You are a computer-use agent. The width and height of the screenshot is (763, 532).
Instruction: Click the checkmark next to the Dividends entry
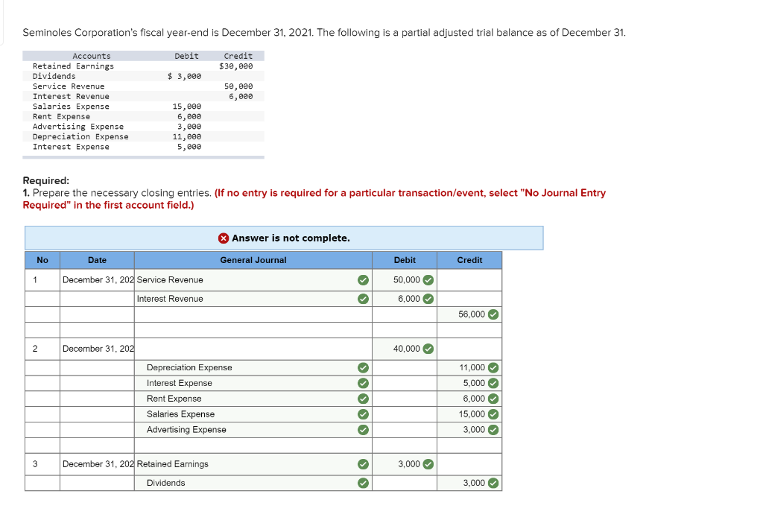coord(363,483)
